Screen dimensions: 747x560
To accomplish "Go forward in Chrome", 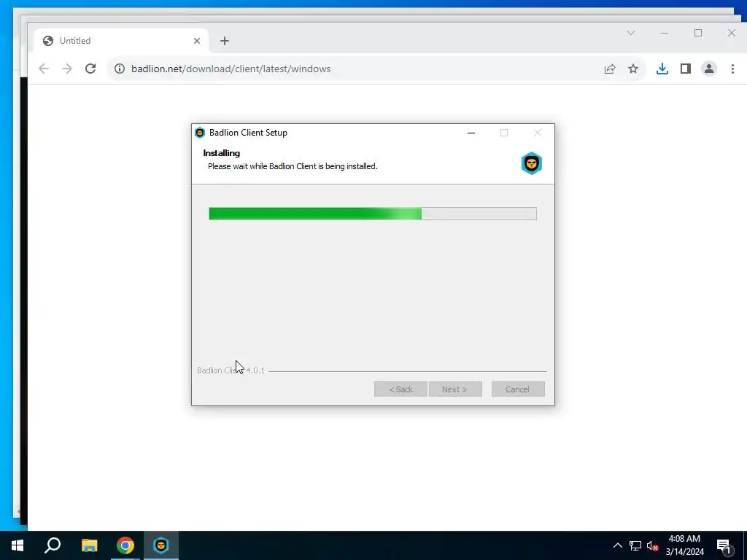I will 67,69.
